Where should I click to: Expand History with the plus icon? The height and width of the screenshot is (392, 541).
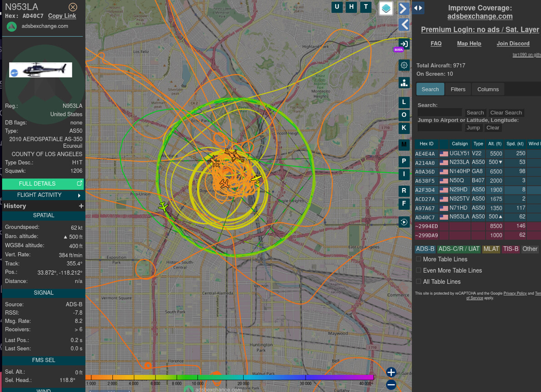click(x=81, y=206)
